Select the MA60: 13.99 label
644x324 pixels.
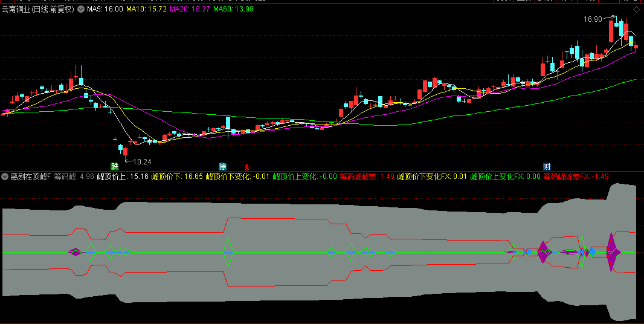click(x=233, y=9)
